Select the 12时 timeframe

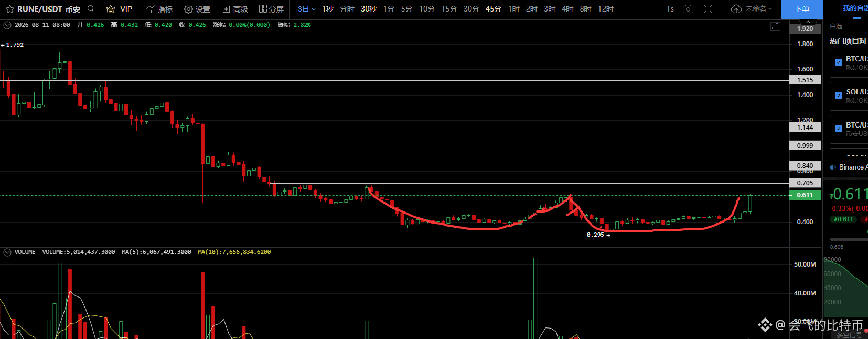coord(606,9)
